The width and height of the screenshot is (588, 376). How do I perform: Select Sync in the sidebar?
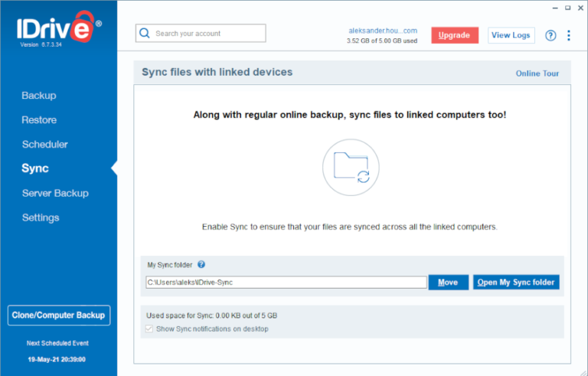pos(35,168)
